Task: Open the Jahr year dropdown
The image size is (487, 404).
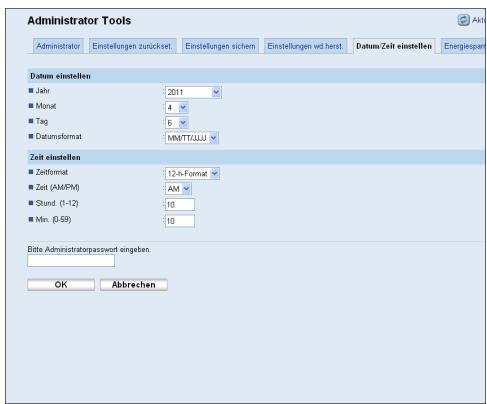Action: (193, 92)
